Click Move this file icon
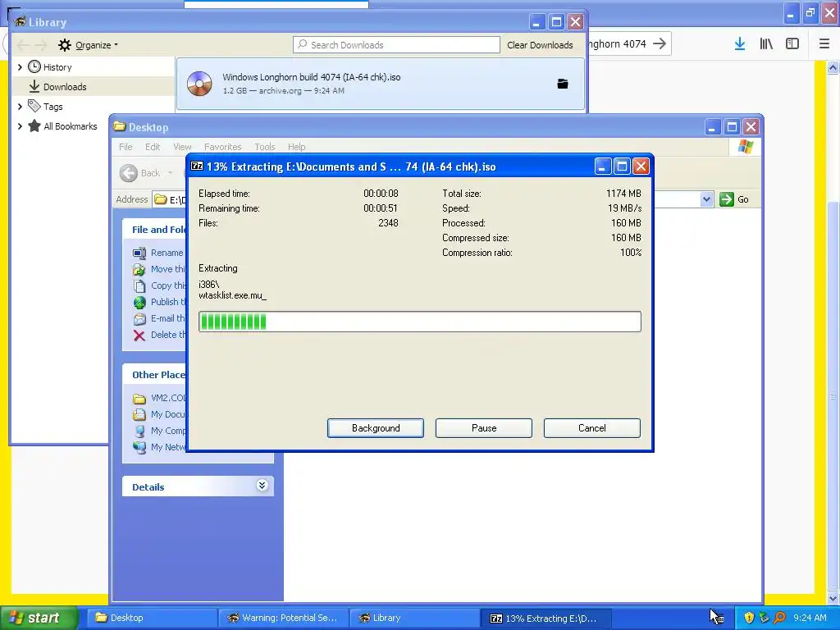 139,269
